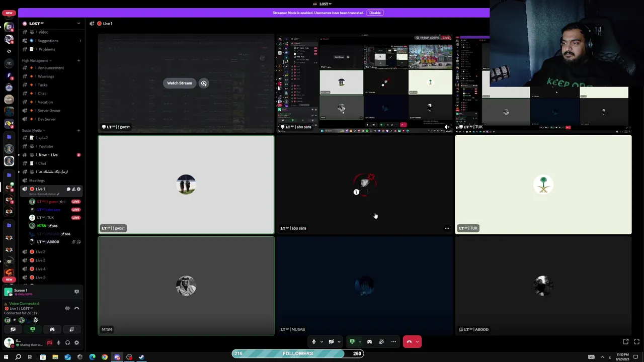Open the Announcement channel
644x362 pixels.
[50, 68]
